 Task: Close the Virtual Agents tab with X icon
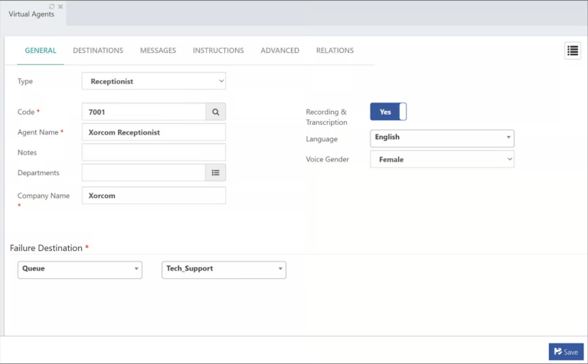60,6
